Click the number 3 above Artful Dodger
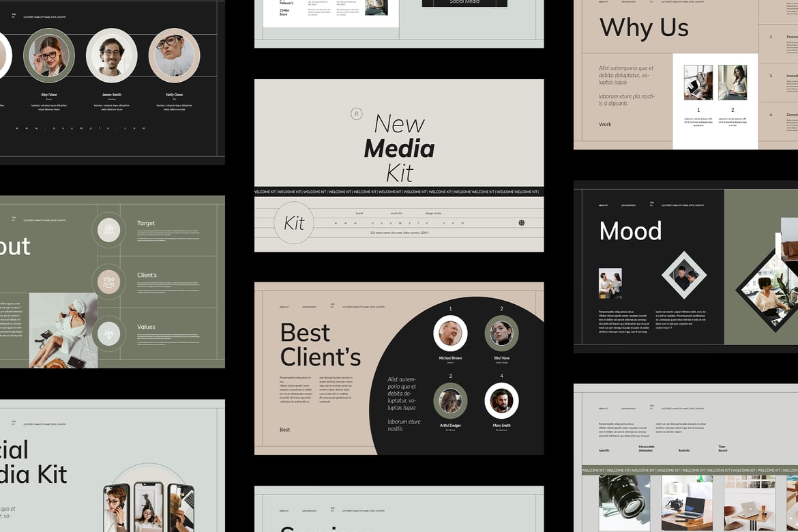Viewport: 798px width, 532px height. click(450, 376)
